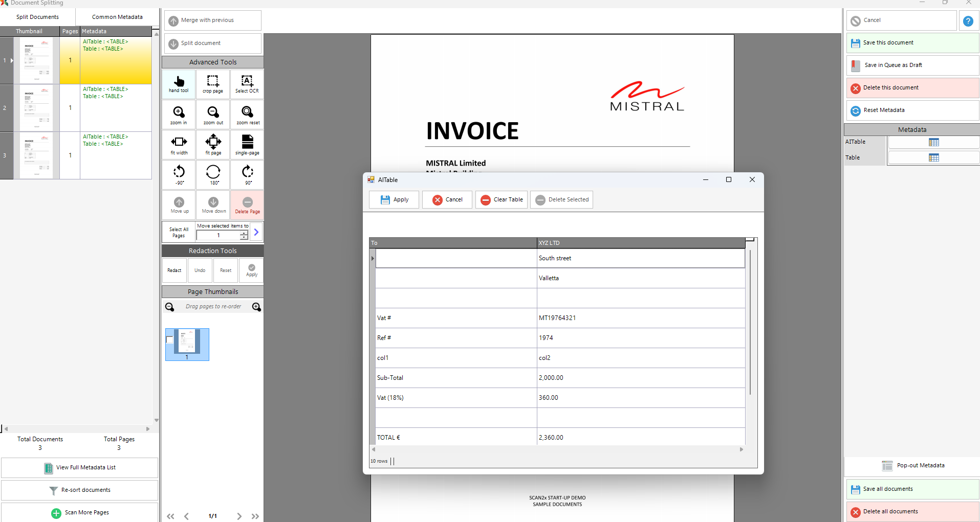
Task: Open the AITable metadata grid icon
Action: (933, 142)
